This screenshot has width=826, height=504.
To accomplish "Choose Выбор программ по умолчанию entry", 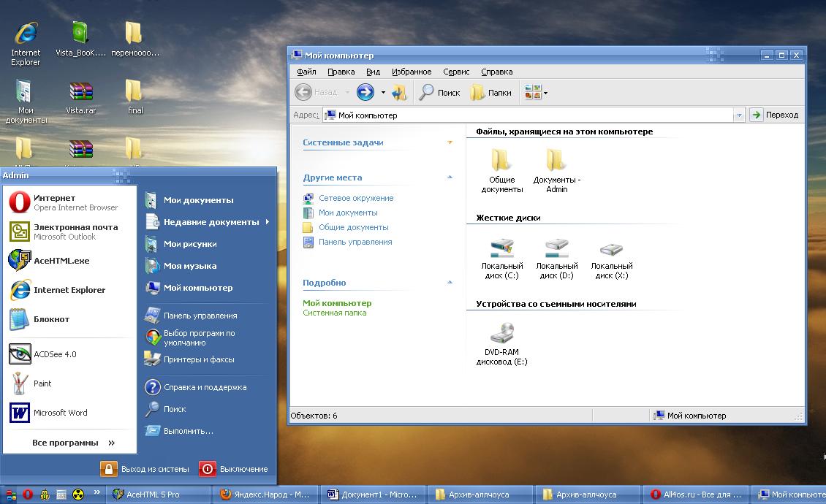I will pos(207,337).
